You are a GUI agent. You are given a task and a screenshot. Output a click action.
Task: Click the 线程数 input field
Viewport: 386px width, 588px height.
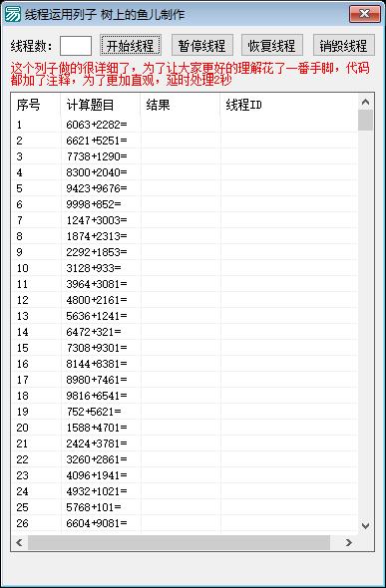coord(76,46)
